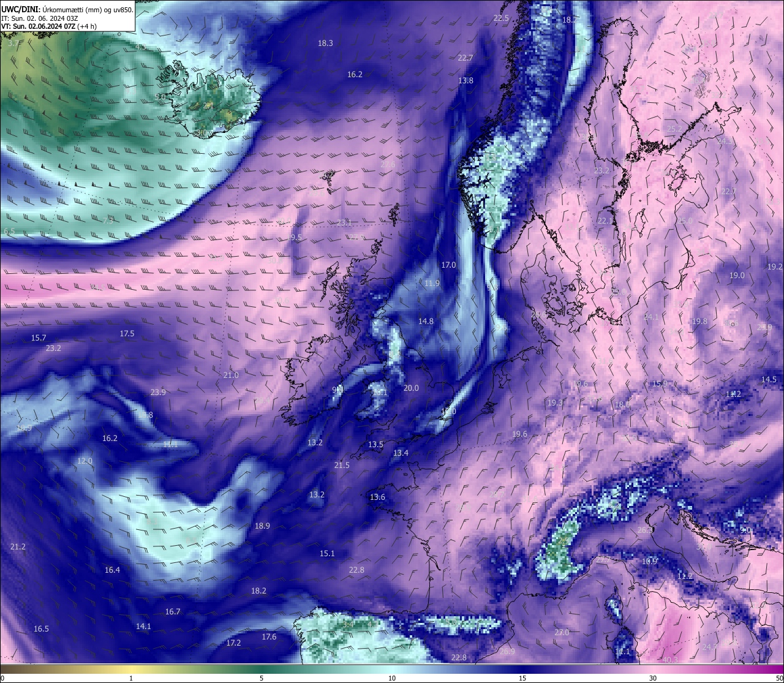This screenshot has width=784, height=683.
Task: Select the IT: Sun. 02. 06. 2024 03Z line
Action: coord(39,18)
